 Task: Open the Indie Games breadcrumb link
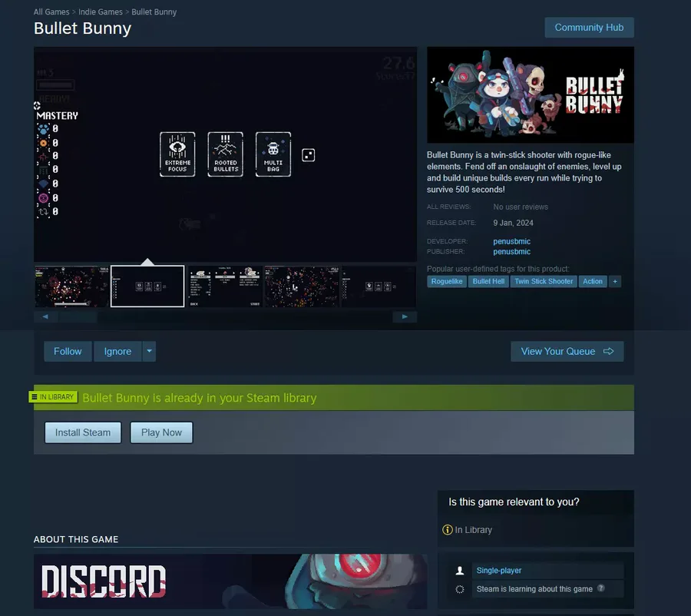click(101, 12)
